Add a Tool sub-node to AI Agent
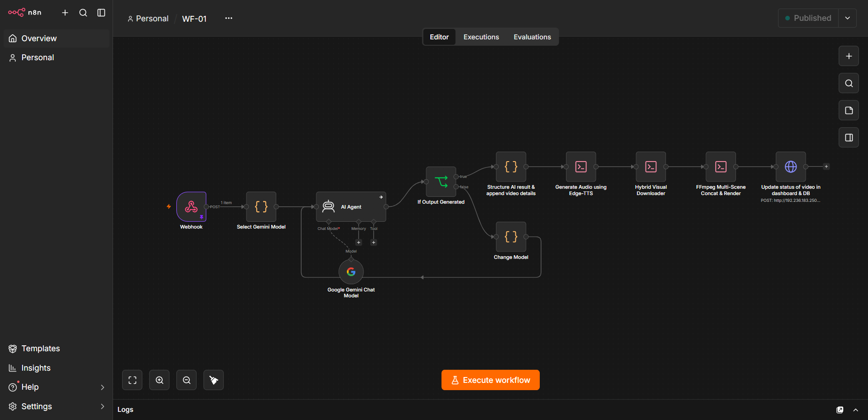 (373, 243)
